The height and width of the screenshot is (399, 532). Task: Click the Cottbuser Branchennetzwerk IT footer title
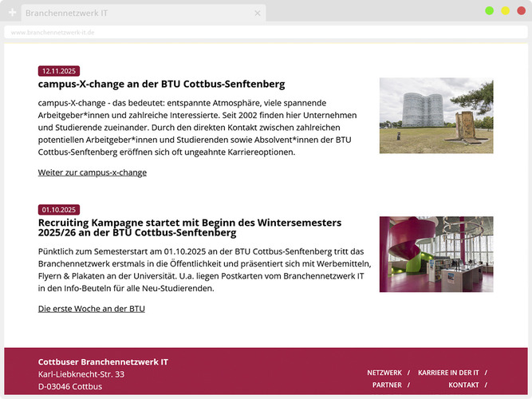coord(103,362)
